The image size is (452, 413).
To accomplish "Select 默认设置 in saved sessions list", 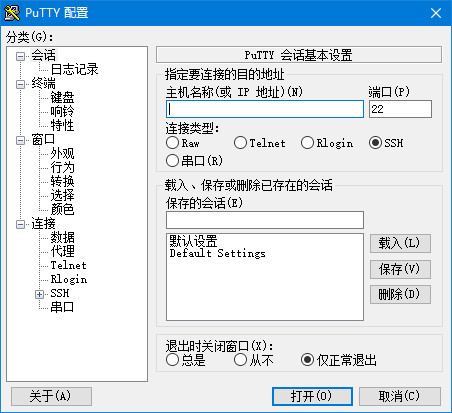I will [193, 241].
